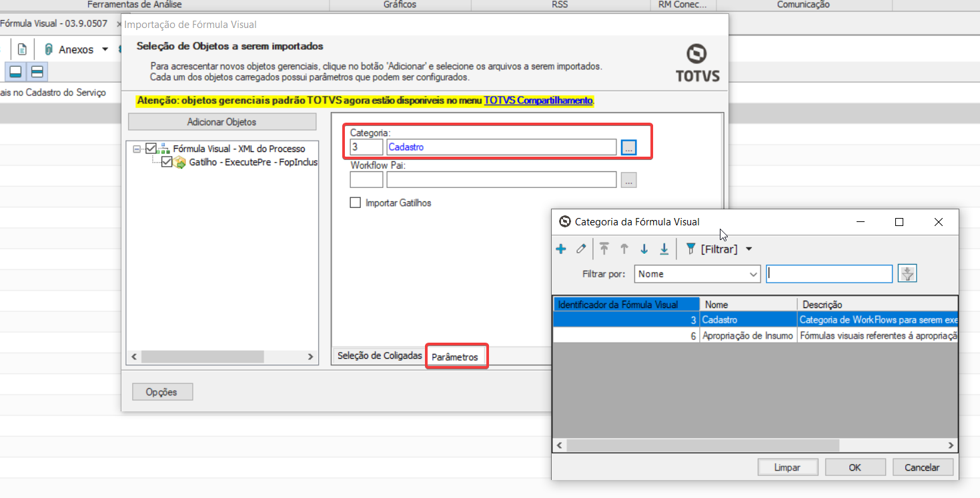This screenshot has height=498, width=980.
Task: Click the Workflow Pai description field
Action: tap(501, 179)
